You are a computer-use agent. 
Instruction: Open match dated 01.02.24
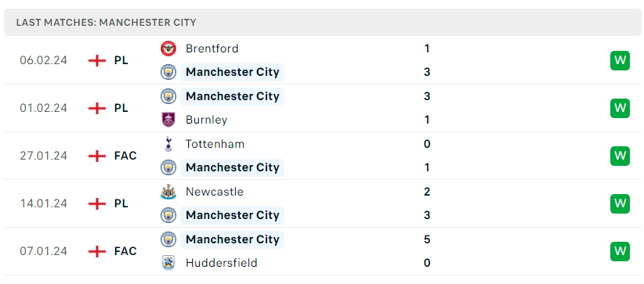tap(323, 108)
